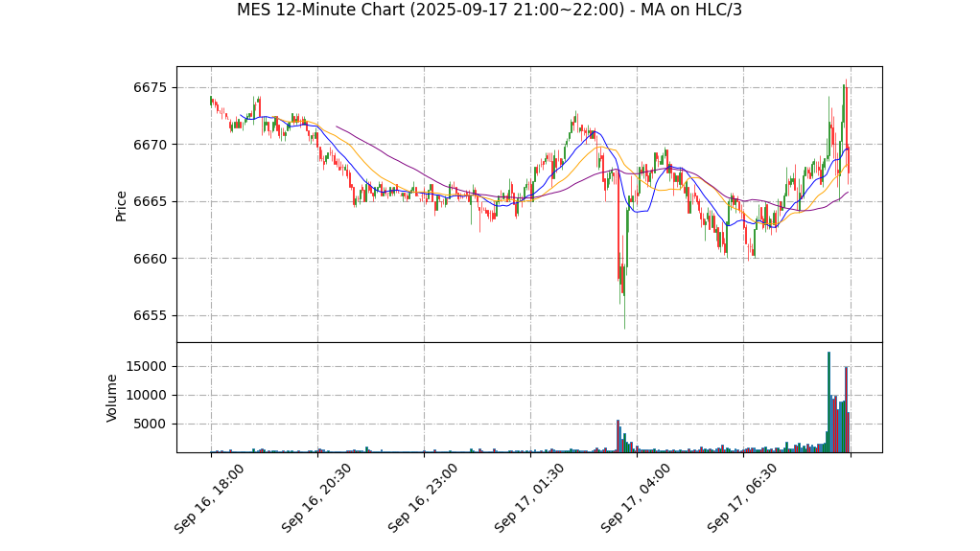The image size is (980, 551).
Task: Click the Sep 17, 04:00 time label
Action: pyautogui.click(x=636, y=499)
